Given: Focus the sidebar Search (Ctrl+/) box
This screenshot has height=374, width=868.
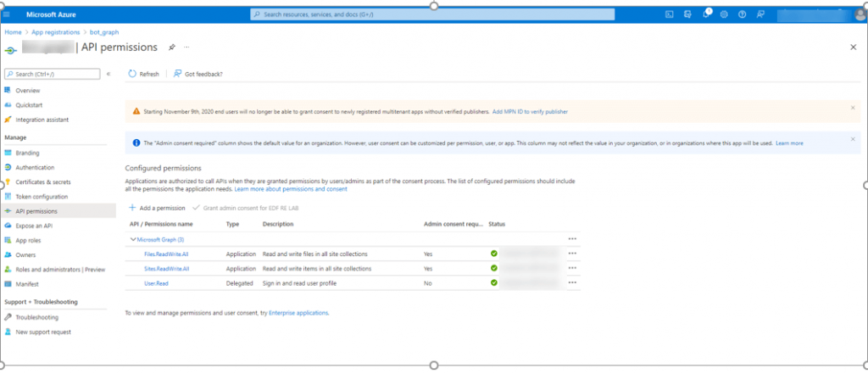Looking at the screenshot, I should pyautogui.click(x=52, y=74).
